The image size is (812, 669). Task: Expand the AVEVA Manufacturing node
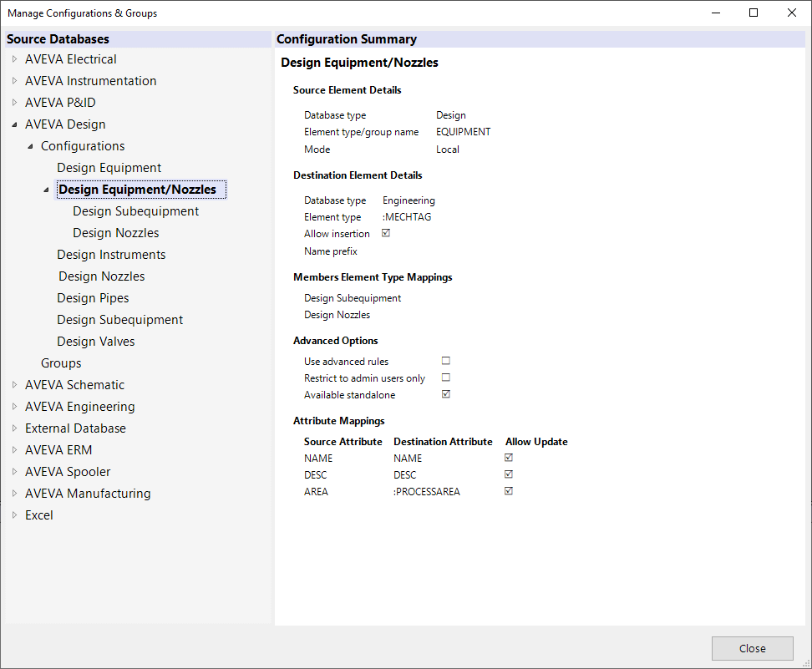(14, 494)
